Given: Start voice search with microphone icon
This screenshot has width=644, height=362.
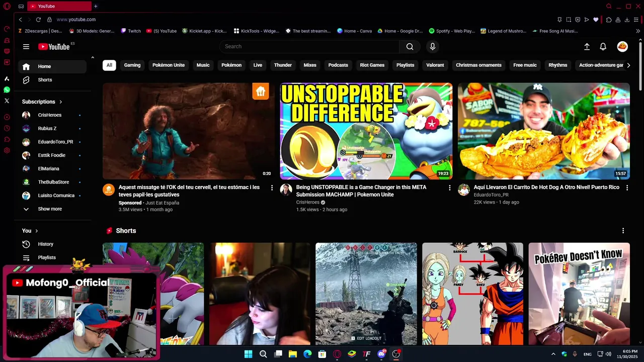Looking at the screenshot, I should 433,47.
